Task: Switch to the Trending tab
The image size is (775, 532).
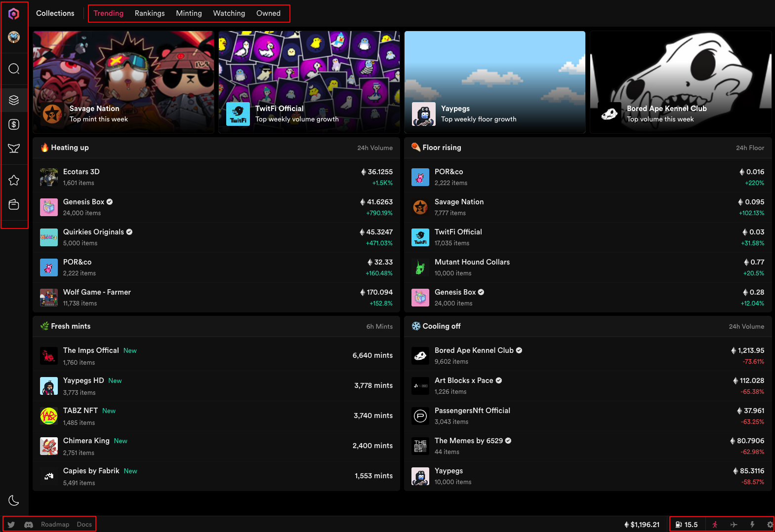Action: pyautogui.click(x=109, y=13)
